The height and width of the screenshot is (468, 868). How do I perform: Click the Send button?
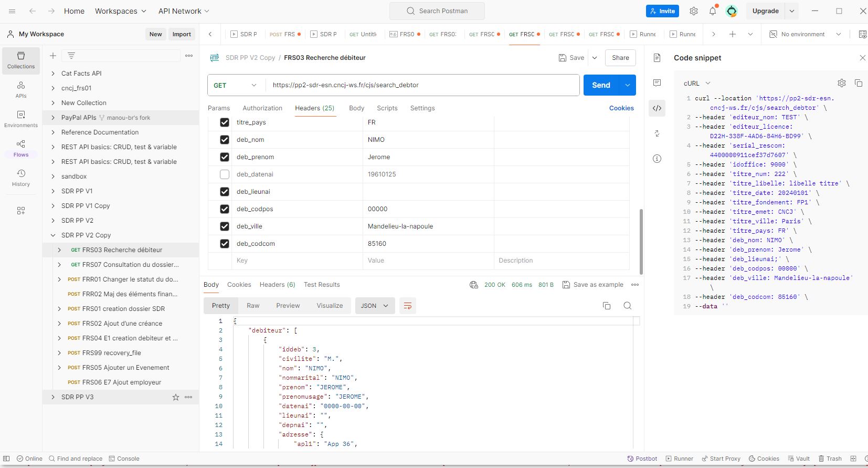tap(601, 85)
